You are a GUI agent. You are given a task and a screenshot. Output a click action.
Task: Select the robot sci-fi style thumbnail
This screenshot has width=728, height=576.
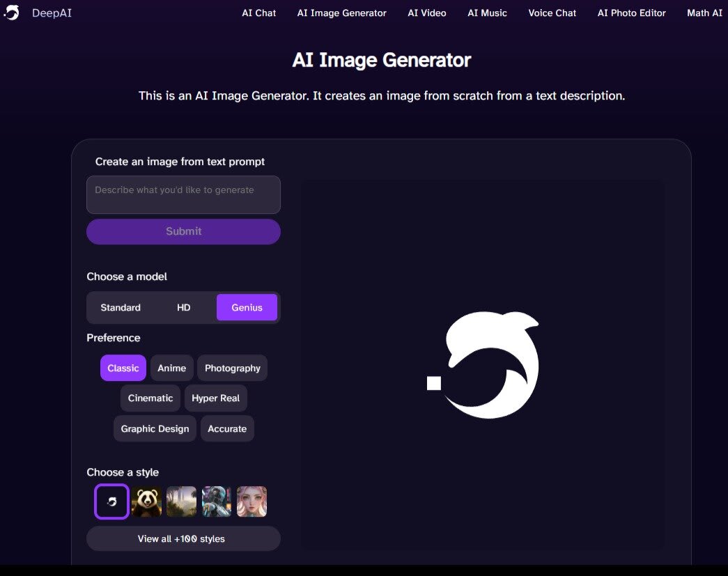click(217, 501)
